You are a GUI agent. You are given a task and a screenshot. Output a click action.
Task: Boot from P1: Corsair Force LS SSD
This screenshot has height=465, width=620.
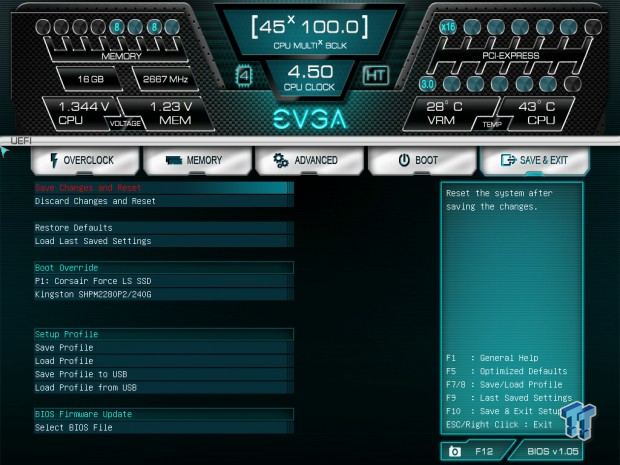click(x=164, y=281)
